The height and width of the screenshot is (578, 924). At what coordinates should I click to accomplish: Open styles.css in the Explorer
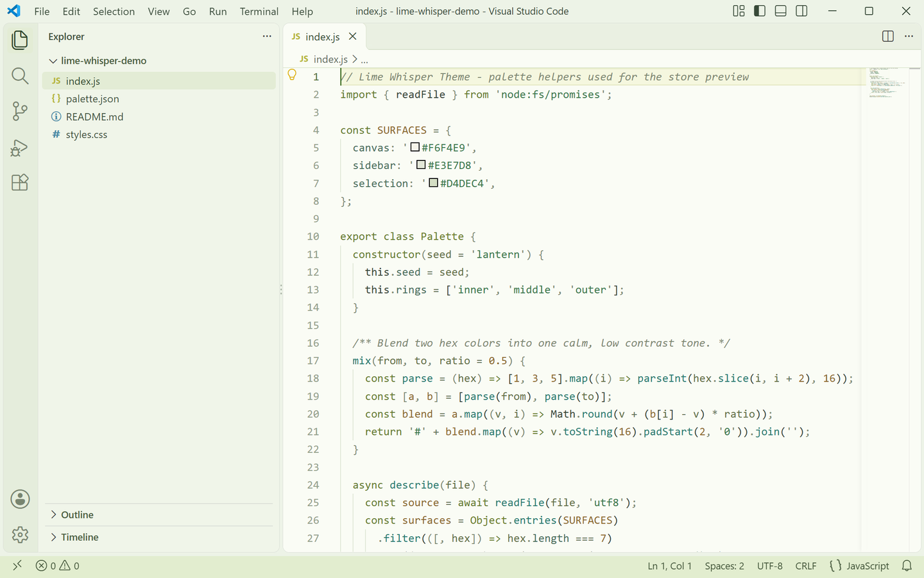coord(159,135)
